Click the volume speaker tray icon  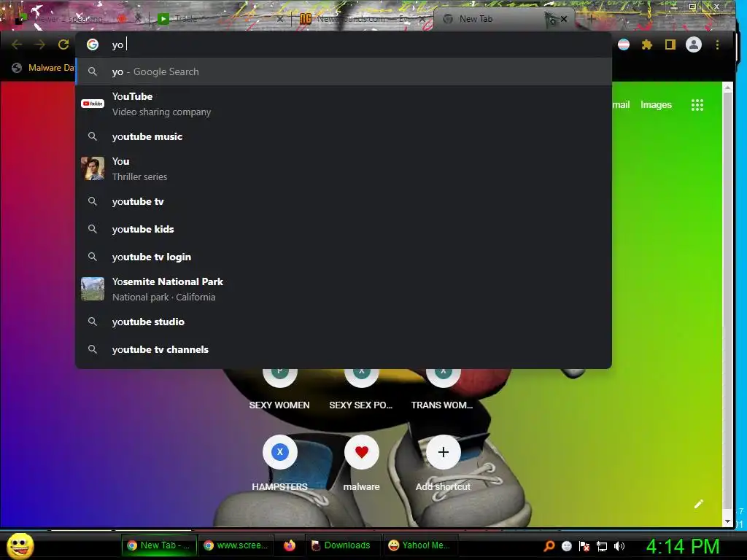(x=619, y=546)
